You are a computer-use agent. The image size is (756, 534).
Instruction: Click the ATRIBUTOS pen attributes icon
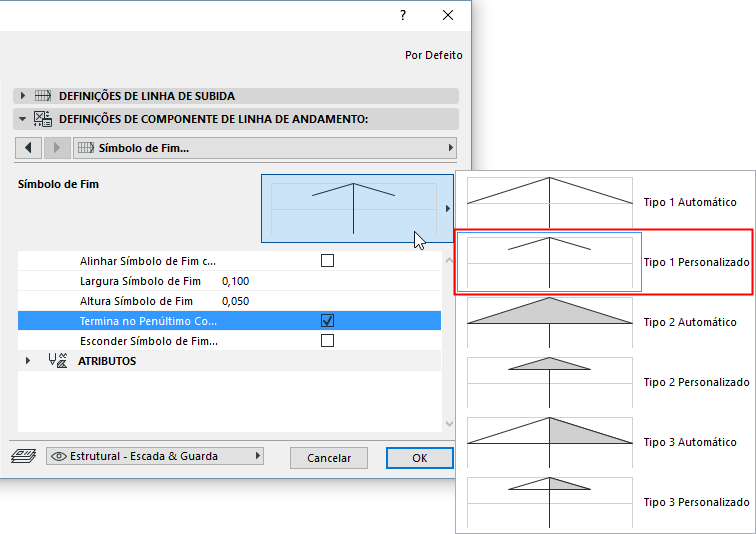pos(58,360)
